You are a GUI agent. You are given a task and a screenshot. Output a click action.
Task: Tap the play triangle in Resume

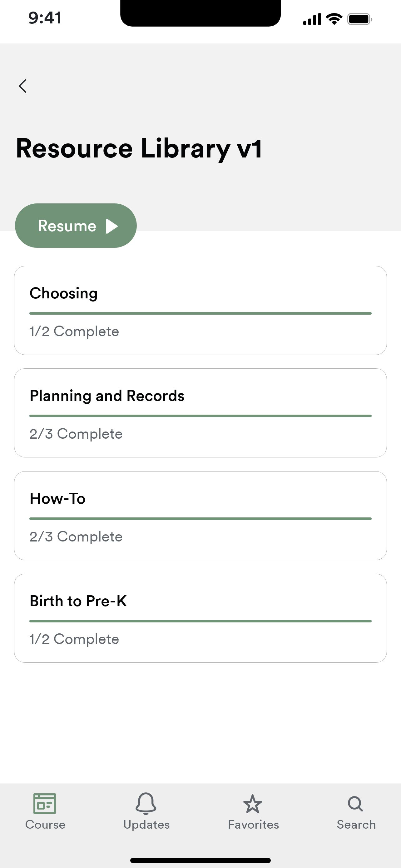point(112,226)
